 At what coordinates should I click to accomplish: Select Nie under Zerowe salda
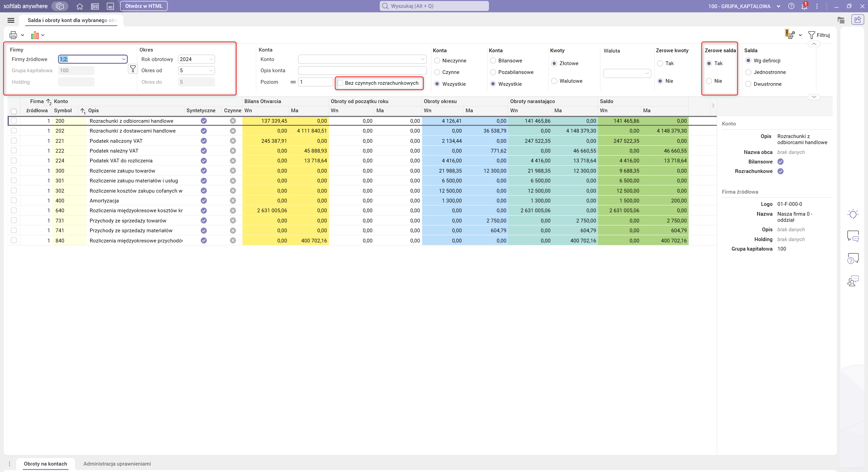[x=709, y=81]
